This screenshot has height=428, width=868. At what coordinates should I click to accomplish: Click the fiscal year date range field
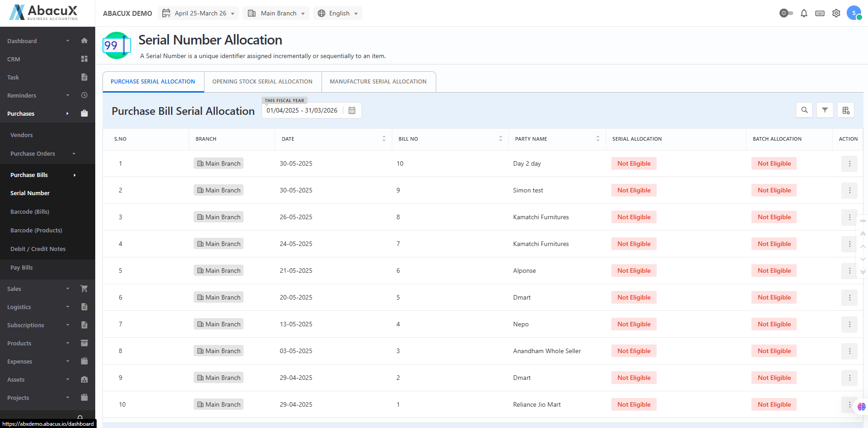click(302, 111)
